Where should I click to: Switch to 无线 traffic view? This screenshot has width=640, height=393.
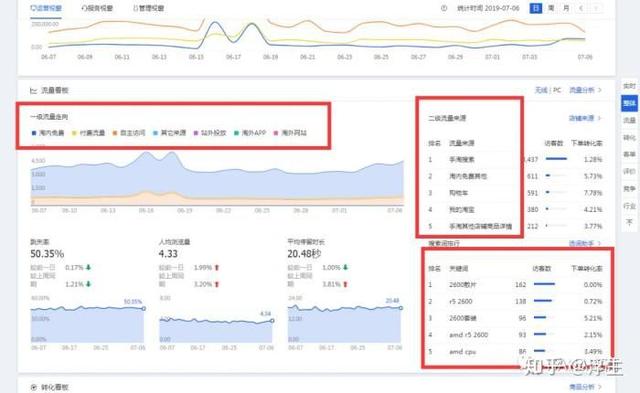pos(541,90)
